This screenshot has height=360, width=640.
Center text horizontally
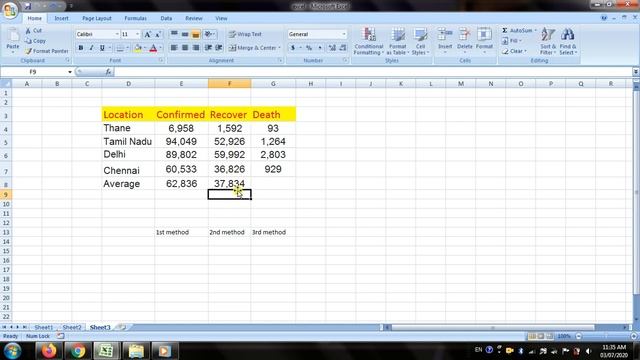point(185,48)
